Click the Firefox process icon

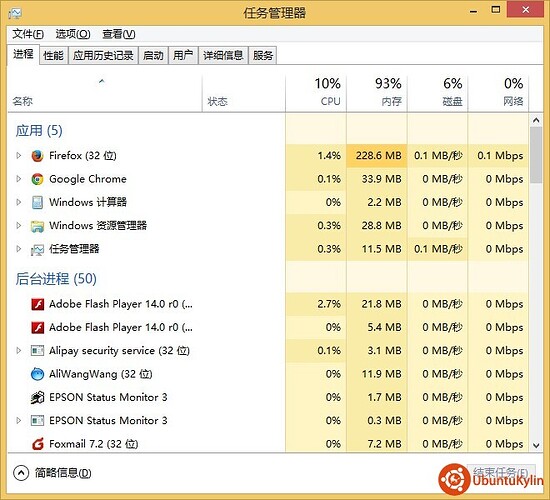coord(37,156)
